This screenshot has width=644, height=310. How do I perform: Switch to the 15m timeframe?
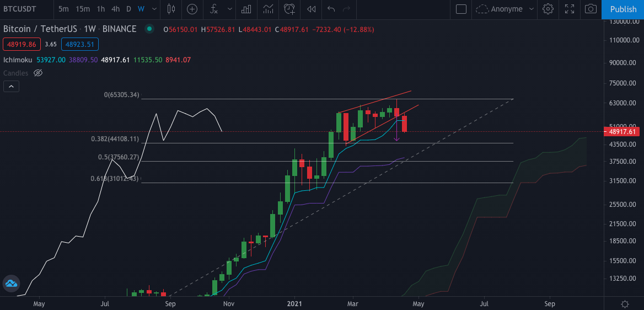[x=83, y=9]
